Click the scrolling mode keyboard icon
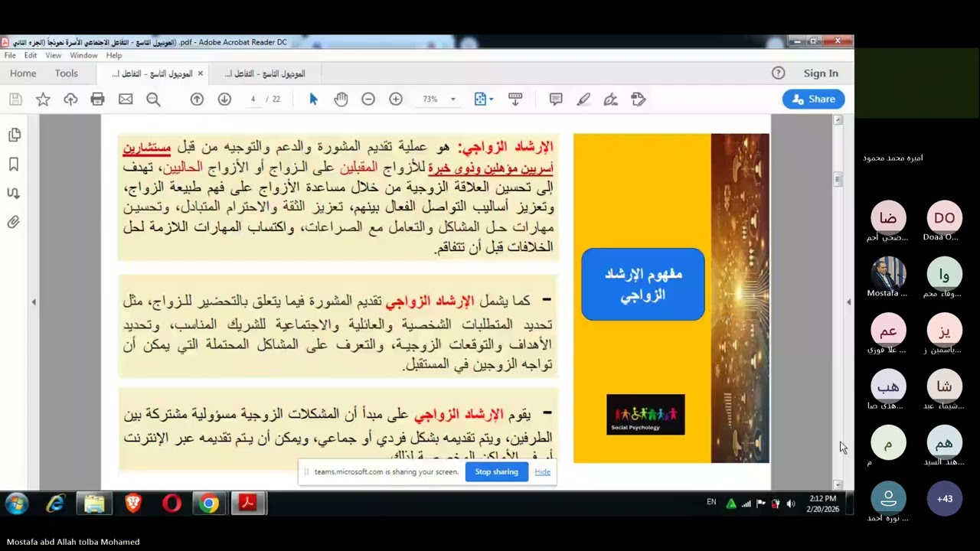 515,99
